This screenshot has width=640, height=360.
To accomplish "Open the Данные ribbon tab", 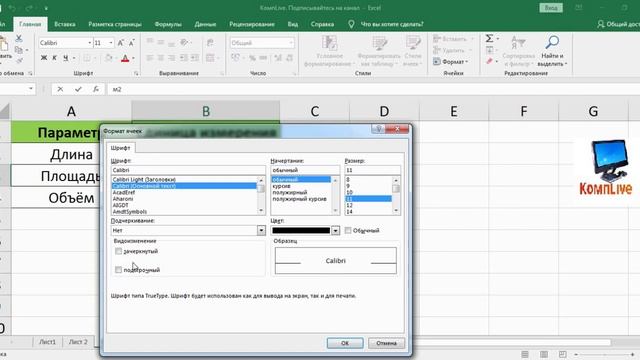I will coord(205,24).
